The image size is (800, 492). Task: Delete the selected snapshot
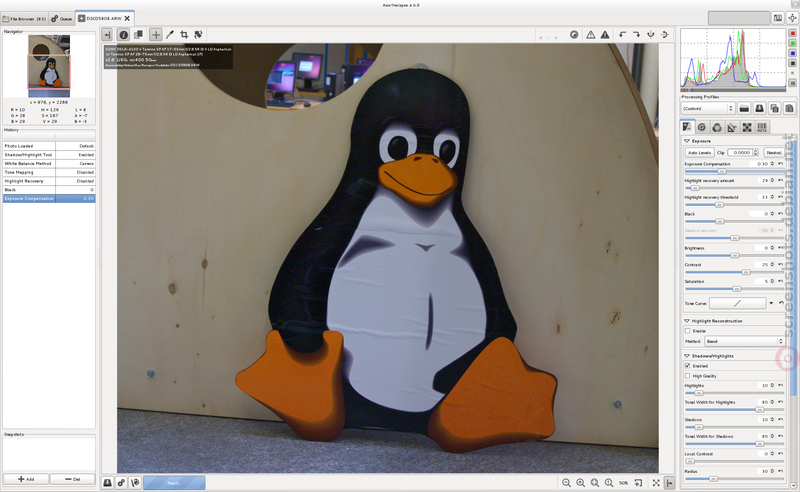click(72, 479)
